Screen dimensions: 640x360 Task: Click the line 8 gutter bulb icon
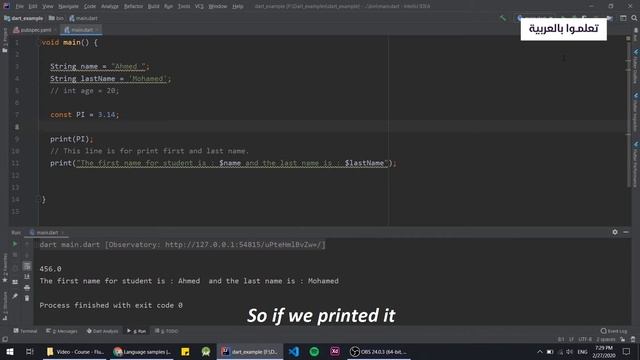[17, 127]
